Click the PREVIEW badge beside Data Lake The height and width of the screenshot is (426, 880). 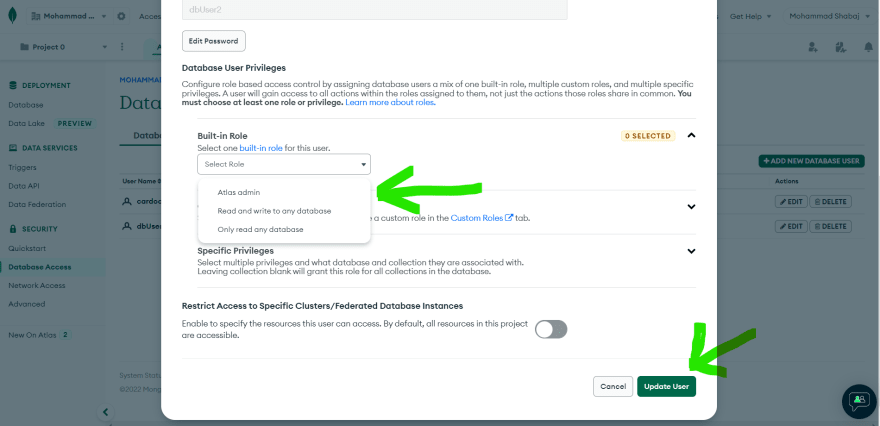tap(75, 123)
